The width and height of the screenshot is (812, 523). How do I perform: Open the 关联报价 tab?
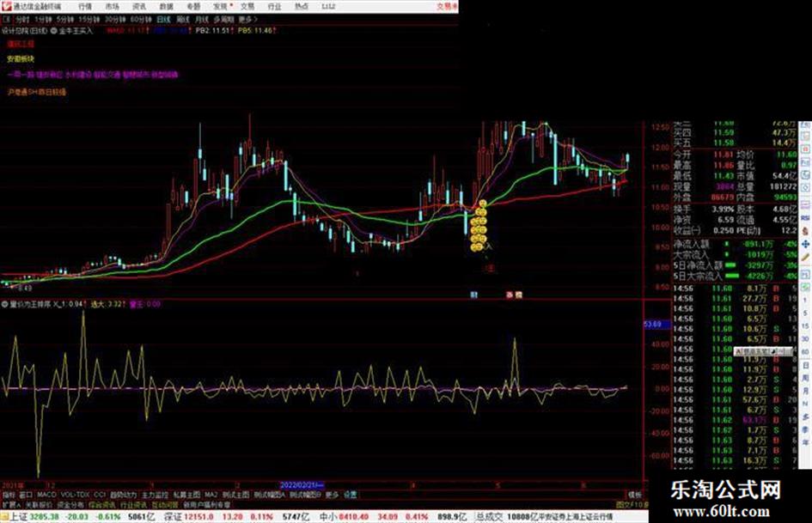pos(39,504)
